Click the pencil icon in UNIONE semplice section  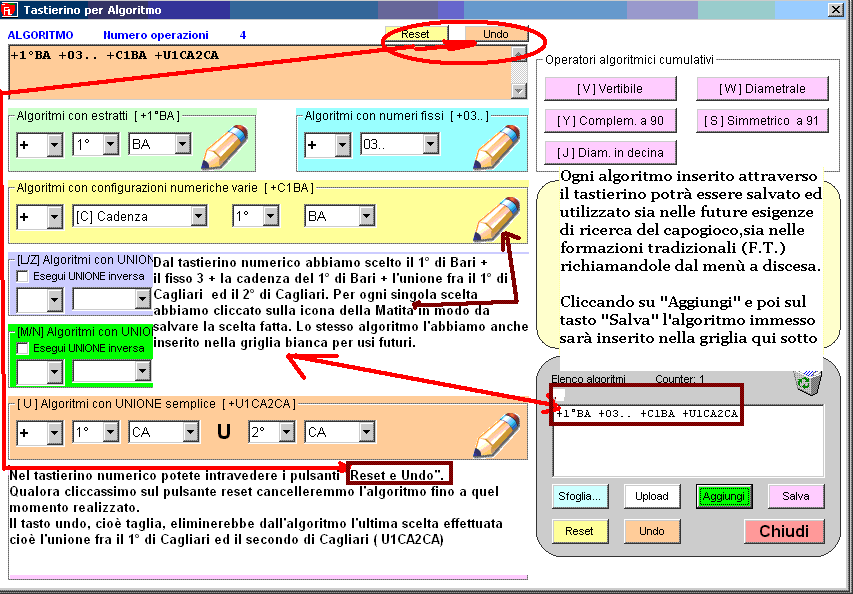497,433
